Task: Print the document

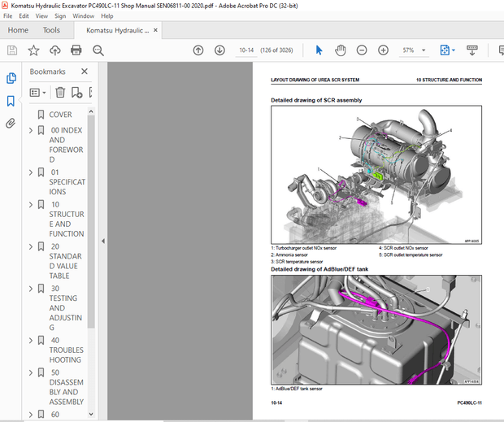Action: [76, 50]
